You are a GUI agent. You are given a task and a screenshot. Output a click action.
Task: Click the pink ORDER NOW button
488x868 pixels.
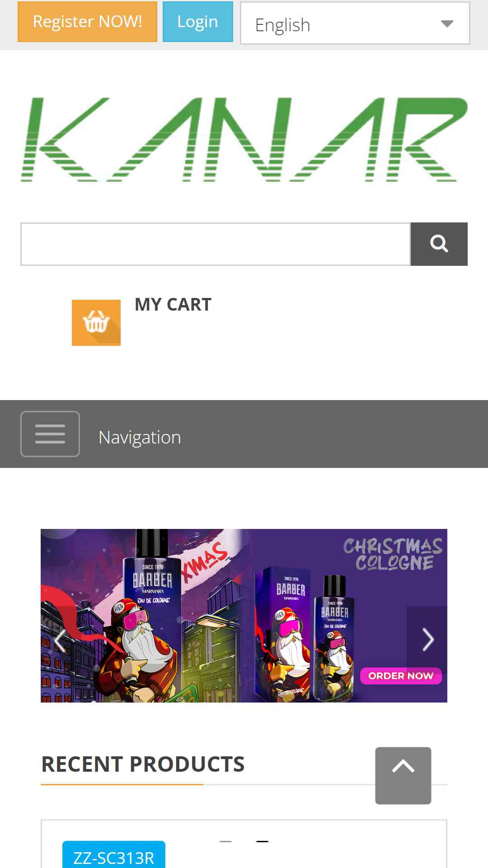coord(401,676)
